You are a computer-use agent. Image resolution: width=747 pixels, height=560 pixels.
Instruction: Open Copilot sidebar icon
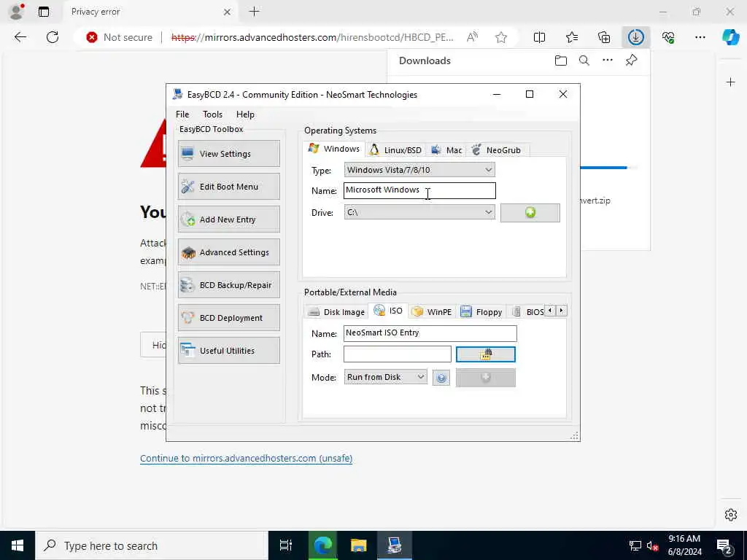click(730, 37)
